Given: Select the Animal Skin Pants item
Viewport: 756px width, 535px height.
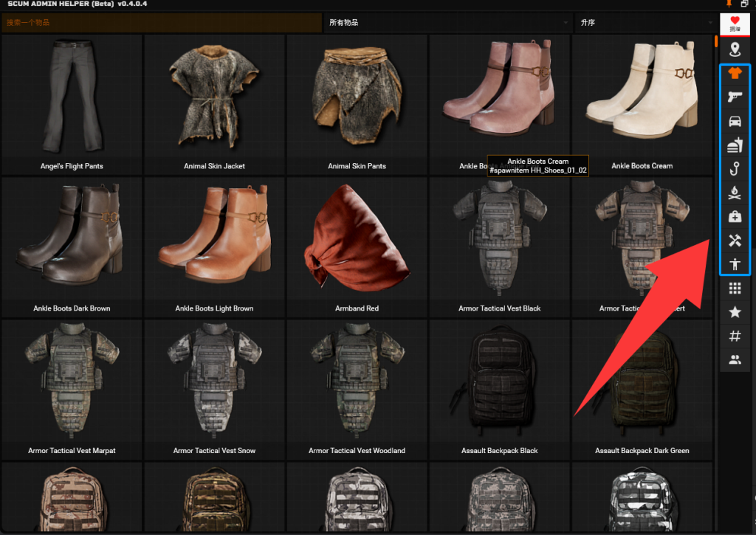Looking at the screenshot, I should click(357, 104).
